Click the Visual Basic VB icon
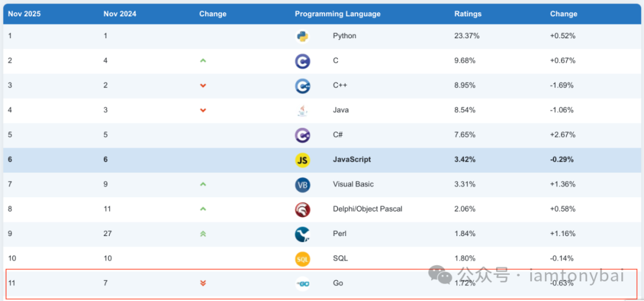Viewport: 644px width, 301px height. coord(302,185)
